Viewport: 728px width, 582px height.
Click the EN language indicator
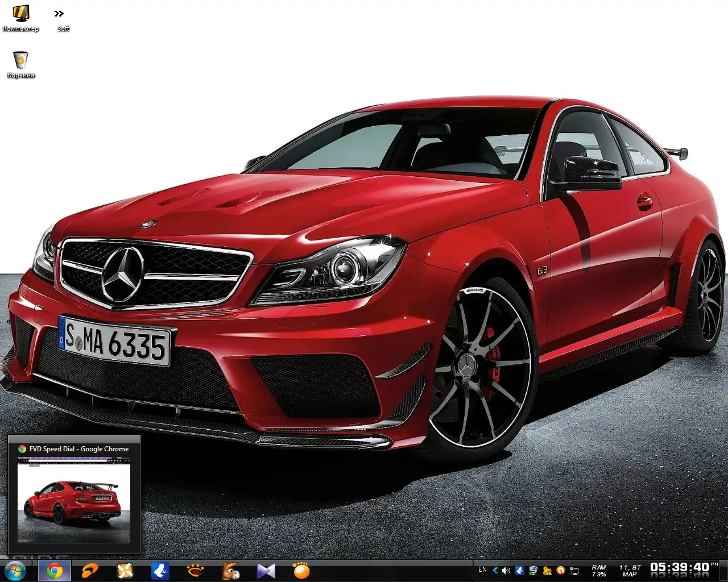click(482, 569)
